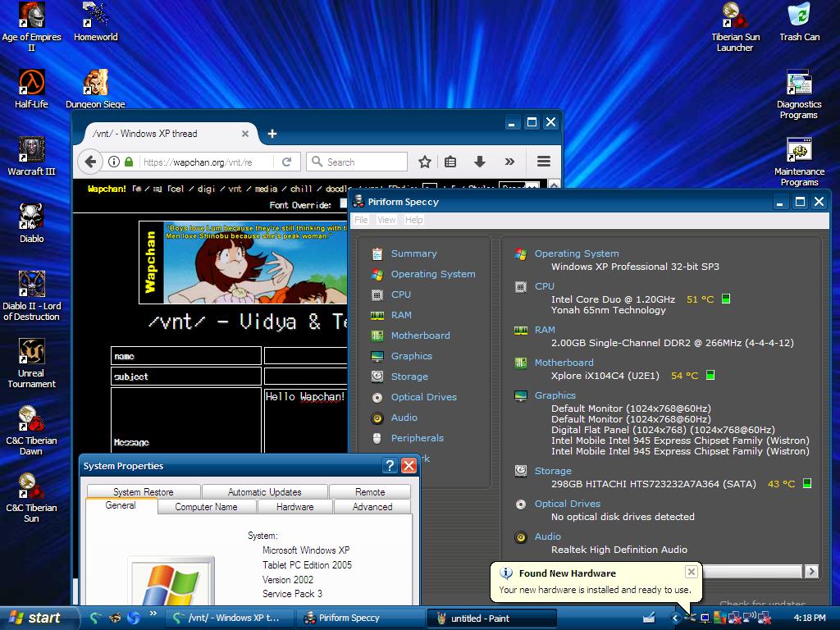Image resolution: width=840 pixels, height=630 pixels.
Task: Expand the browser toolbar overflow chevron
Action: 509,162
